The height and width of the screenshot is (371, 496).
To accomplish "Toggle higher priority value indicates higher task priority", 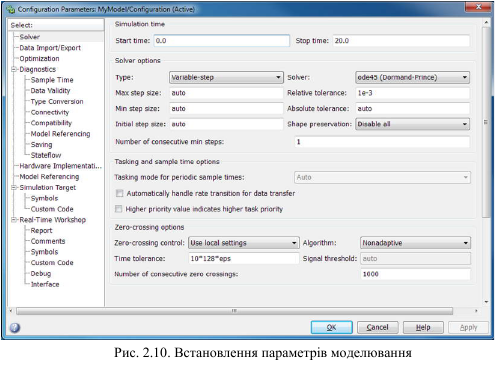I will (x=119, y=209).
